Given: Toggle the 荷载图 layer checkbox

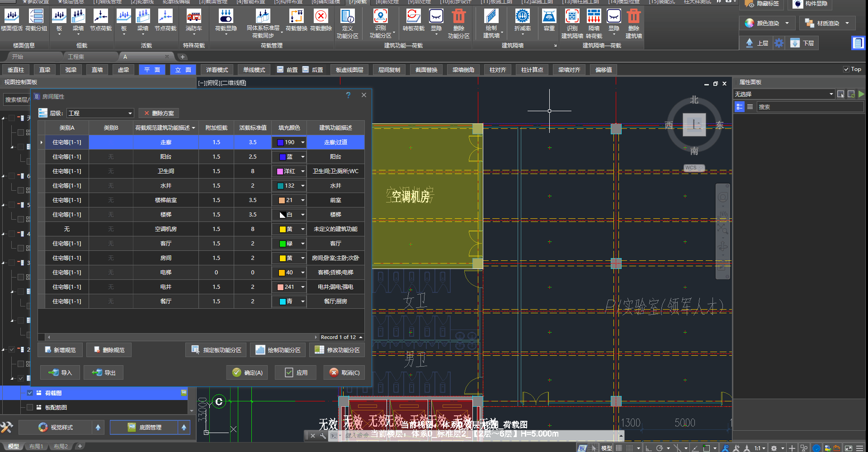Looking at the screenshot, I should 30,393.
